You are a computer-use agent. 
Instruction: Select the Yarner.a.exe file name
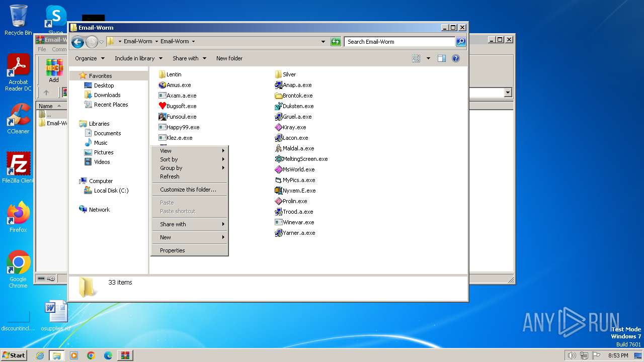(x=299, y=233)
